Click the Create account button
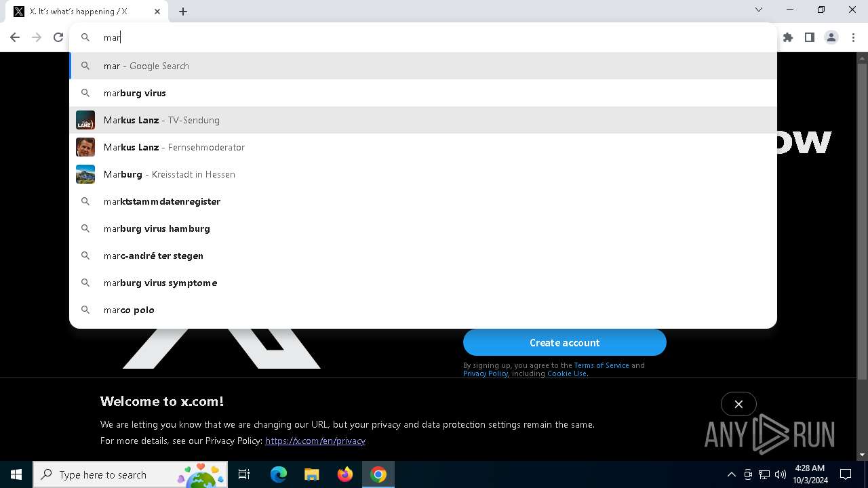The height and width of the screenshot is (488, 868). point(565,342)
